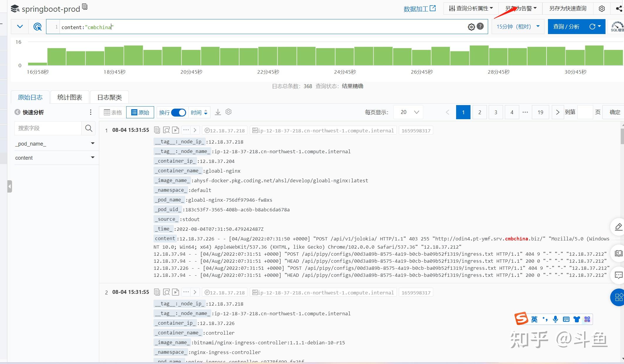Open the 日志聚类 tab
The image size is (624, 364).
[109, 97]
